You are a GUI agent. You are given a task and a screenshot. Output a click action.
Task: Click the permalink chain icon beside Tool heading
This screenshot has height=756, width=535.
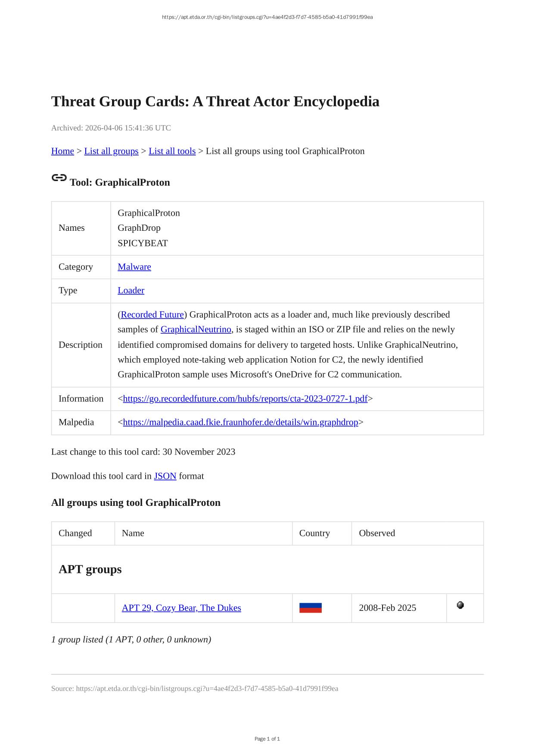pyautogui.click(x=59, y=178)
